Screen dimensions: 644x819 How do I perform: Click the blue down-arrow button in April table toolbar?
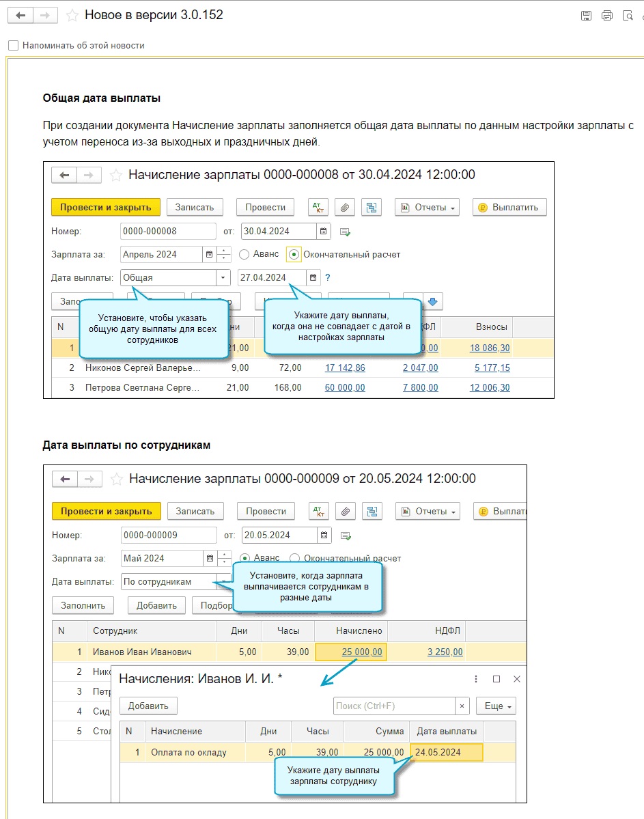pyautogui.click(x=432, y=301)
